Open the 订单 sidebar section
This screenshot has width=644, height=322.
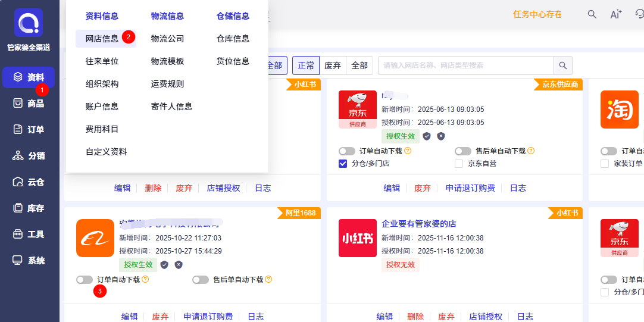tap(29, 130)
